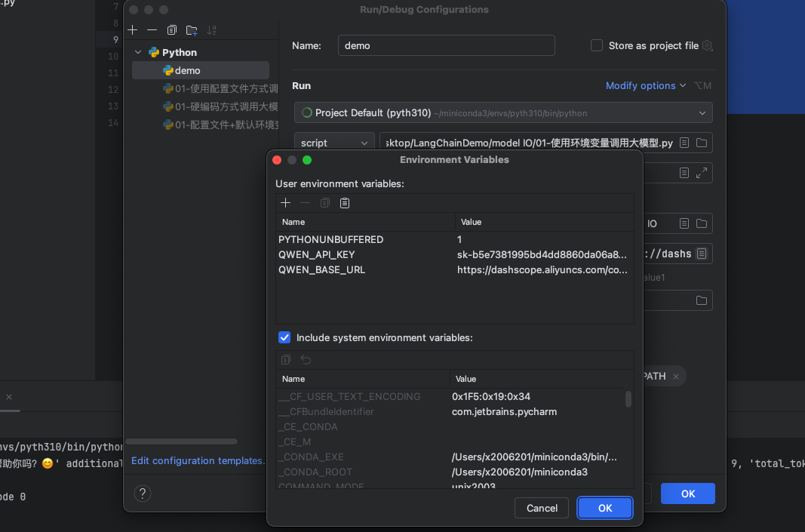This screenshot has width=805, height=532.
Task: Click line number 12 in the editor gutter
Action: [x=113, y=89]
